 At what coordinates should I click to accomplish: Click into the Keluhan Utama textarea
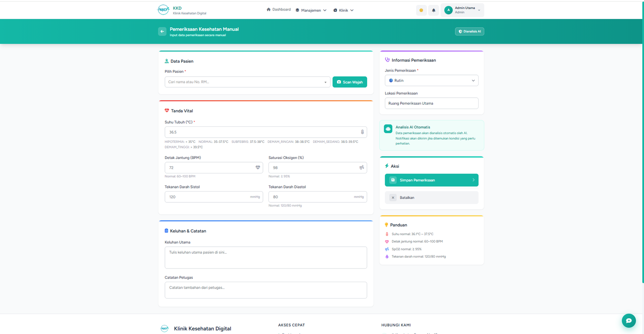click(x=266, y=258)
